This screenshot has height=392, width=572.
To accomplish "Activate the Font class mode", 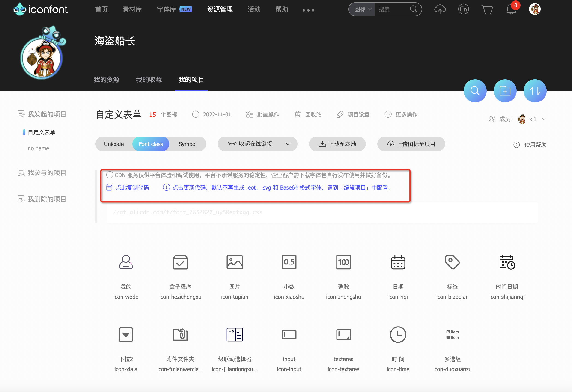I will tap(151, 144).
